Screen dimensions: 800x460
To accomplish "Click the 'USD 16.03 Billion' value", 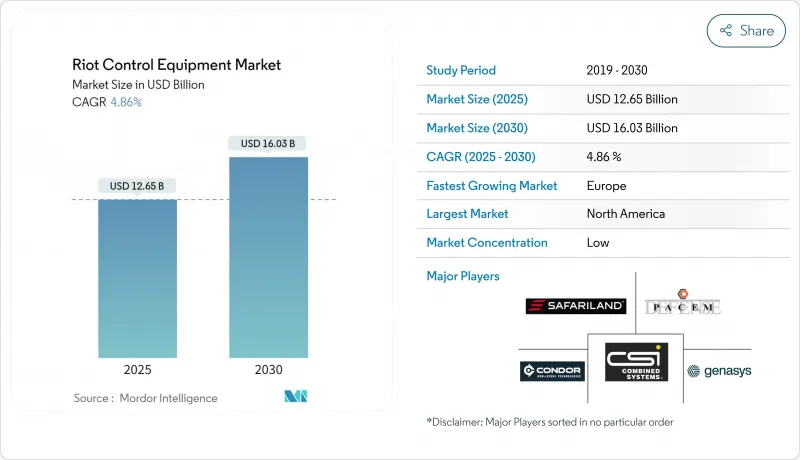I will point(632,128).
